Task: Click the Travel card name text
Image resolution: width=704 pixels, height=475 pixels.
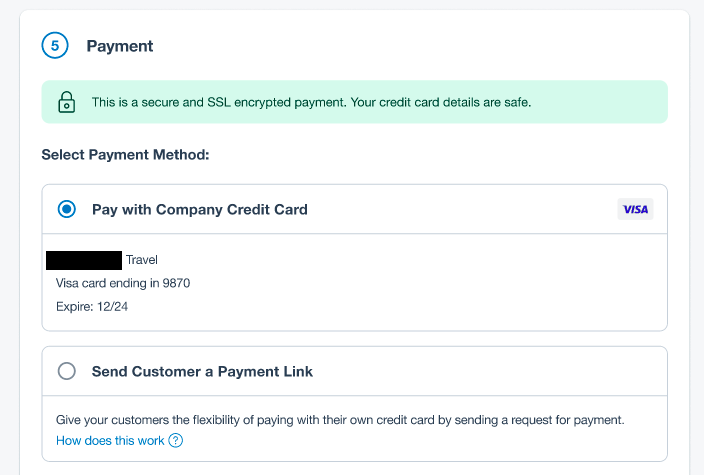Action: coord(142,260)
